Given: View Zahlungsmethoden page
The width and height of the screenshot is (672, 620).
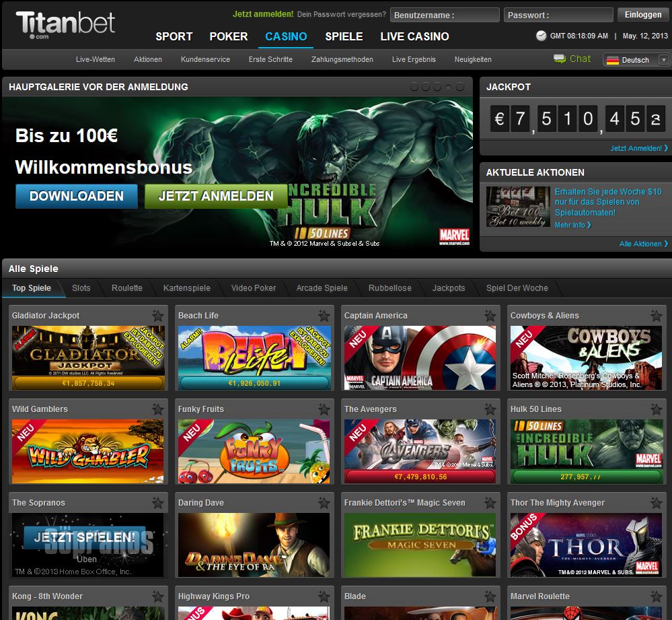Looking at the screenshot, I should [x=342, y=60].
